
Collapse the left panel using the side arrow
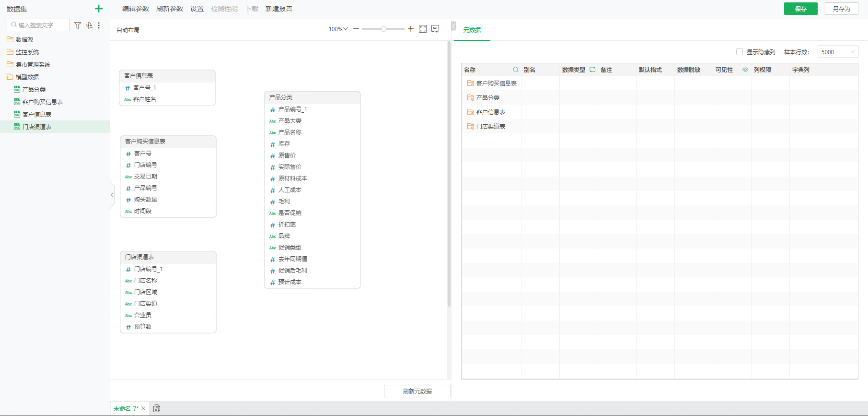coord(112,195)
